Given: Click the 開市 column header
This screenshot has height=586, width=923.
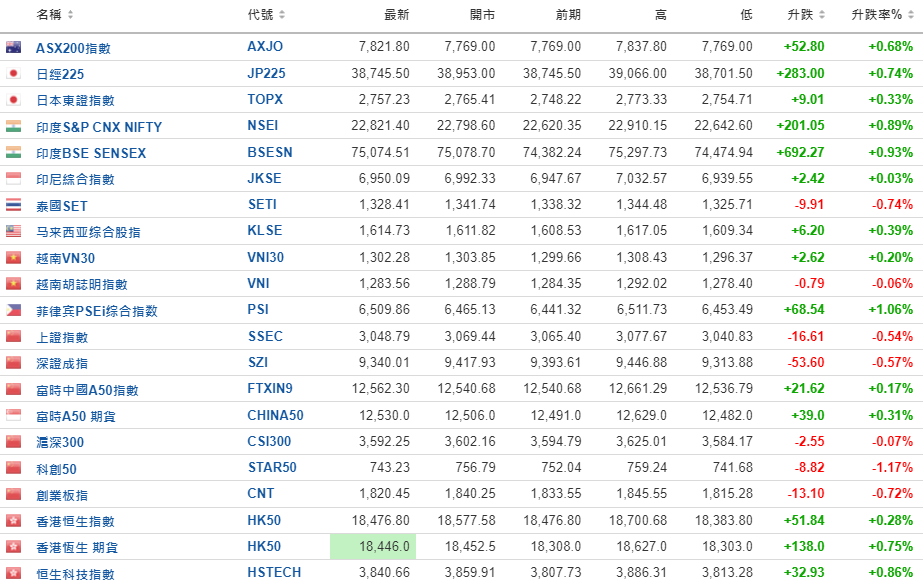Looking at the screenshot, I should (x=482, y=15).
